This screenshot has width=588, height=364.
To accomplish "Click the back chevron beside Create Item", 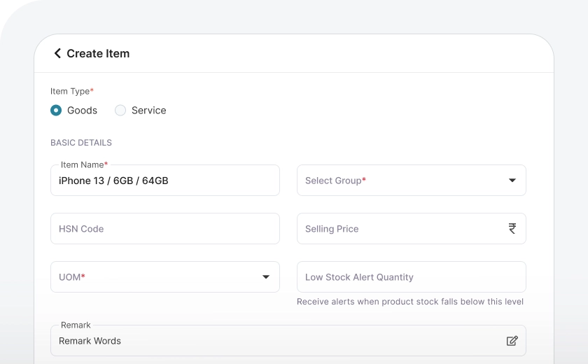I will coord(57,53).
